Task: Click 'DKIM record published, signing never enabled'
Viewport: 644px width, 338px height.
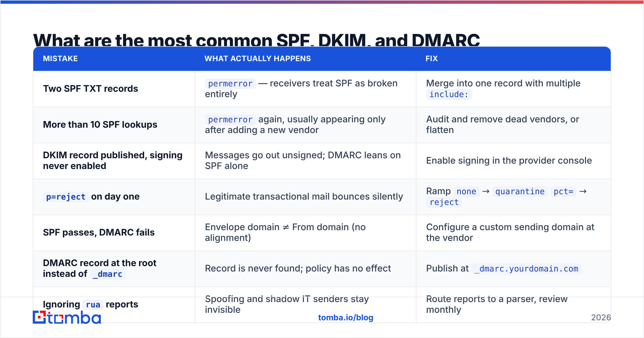Action: pyautogui.click(x=113, y=160)
